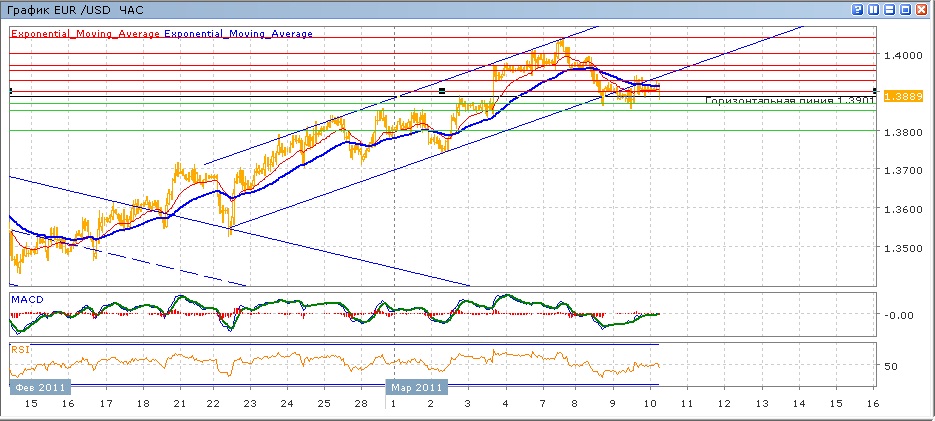Click the help question-mark icon in title bar
The height and width of the screenshot is (421, 935).
(858, 8)
